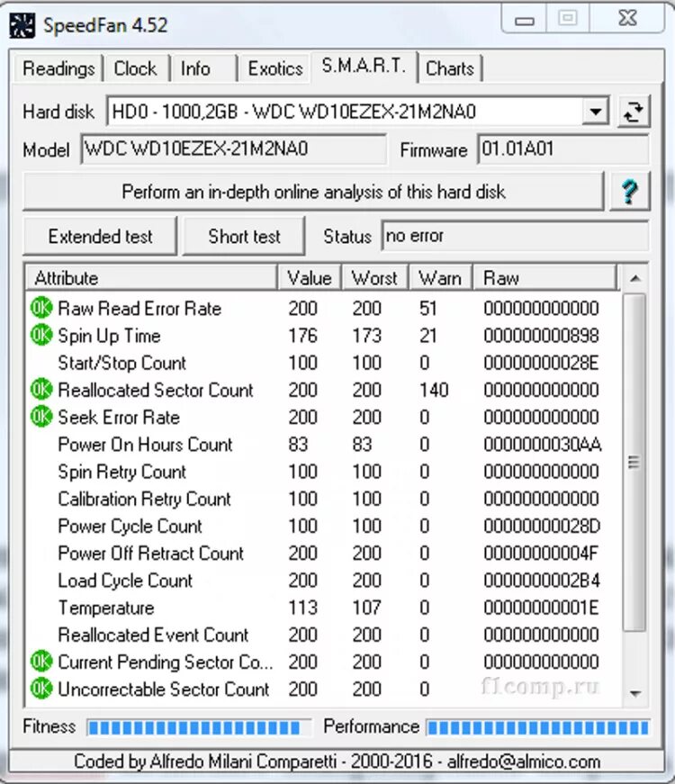The image size is (675, 784).
Task: Select the S.M.A.R.T. tab
Action: (364, 66)
